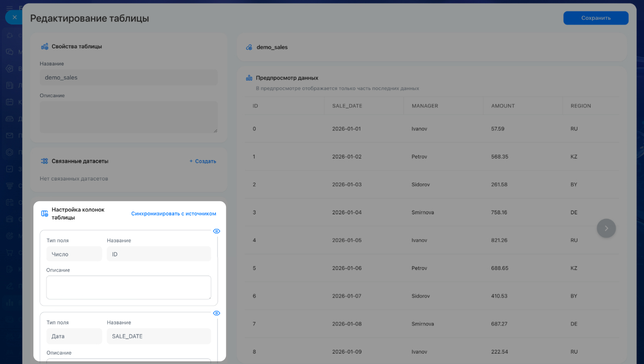Image resolution: width=644 pixels, height=364 pixels.
Task: Click the table Описание text area
Action: tap(129, 117)
